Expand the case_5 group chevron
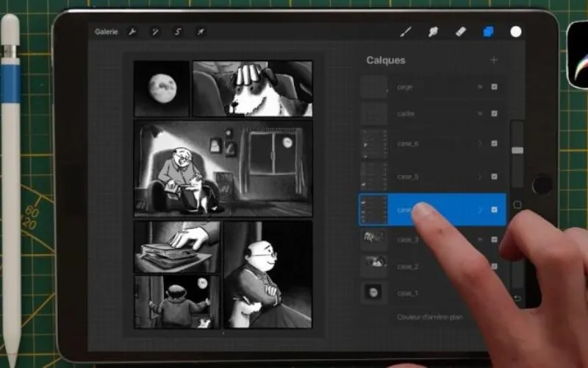The image size is (588, 368). [480, 177]
